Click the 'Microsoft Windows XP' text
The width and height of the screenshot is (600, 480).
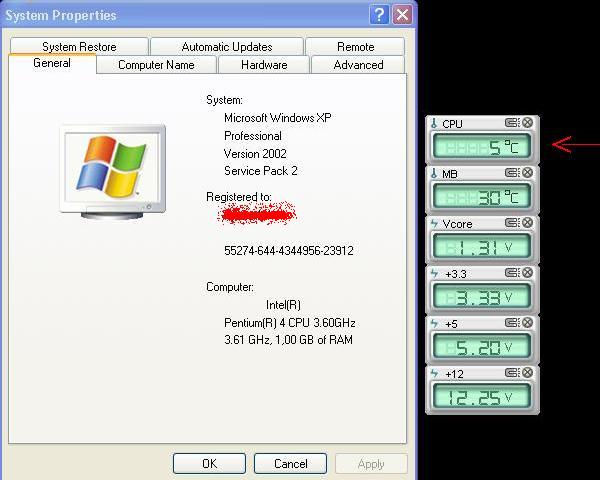click(x=277, y=118)
